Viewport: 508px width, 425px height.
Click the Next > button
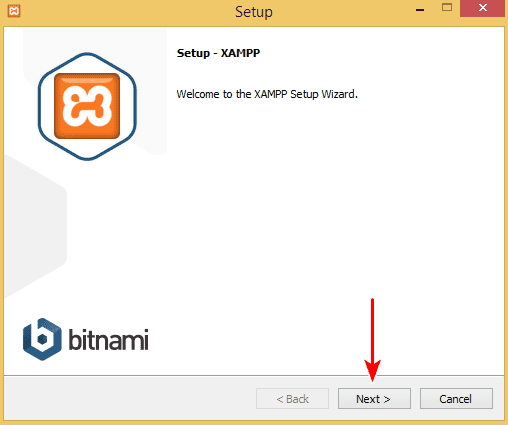pos(374,398)
